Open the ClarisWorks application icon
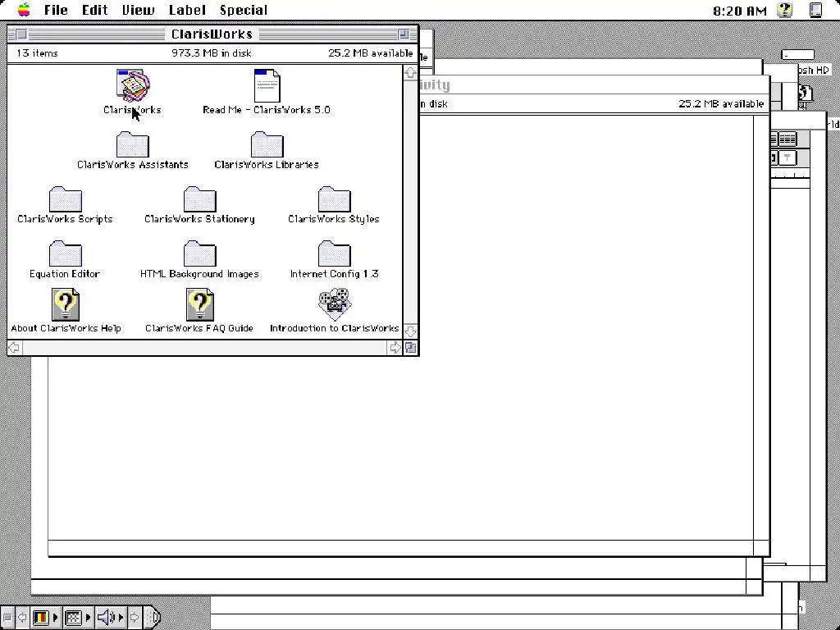 coord(133,85)
